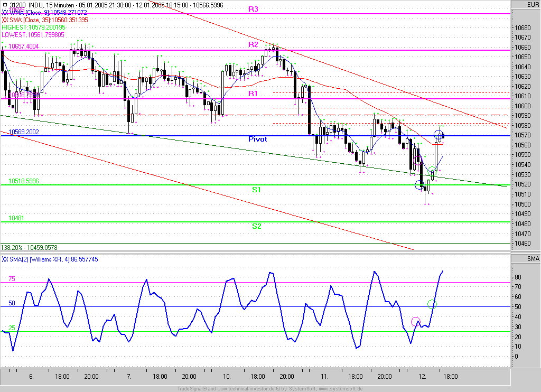This screenshot has width=541, height=392.
Task: Select the 10657.4004 level value
Action: point(23,46)
